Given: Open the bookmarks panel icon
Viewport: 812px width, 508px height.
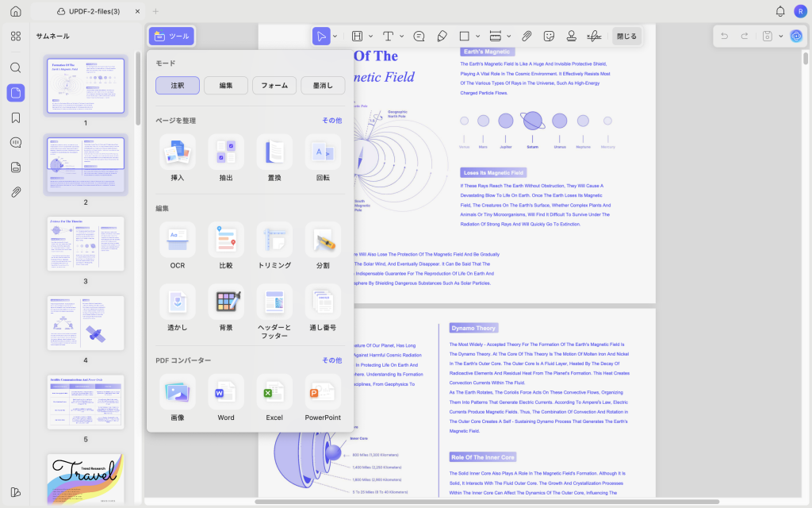Looking at the screenshot, I should [16, 117].
